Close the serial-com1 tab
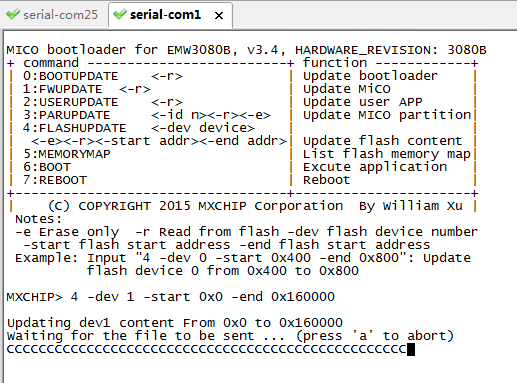The height and width of the screenshot is (383, 517). click(219, 15)
